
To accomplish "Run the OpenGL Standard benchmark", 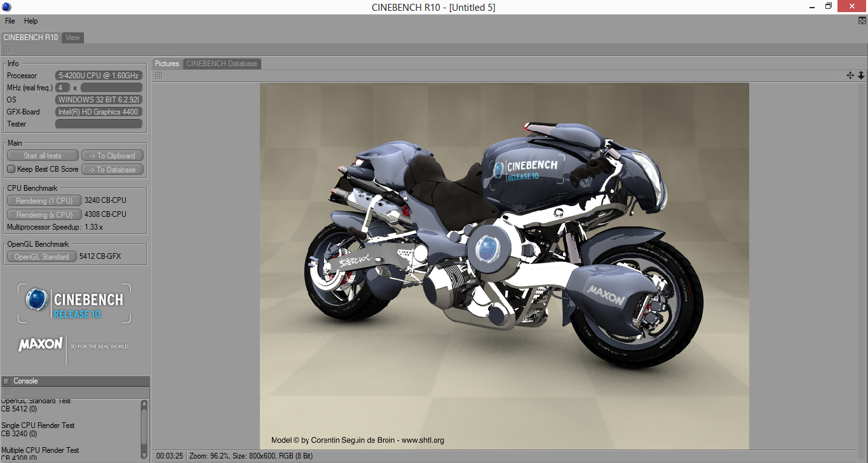I will click(x=42, y=257).
